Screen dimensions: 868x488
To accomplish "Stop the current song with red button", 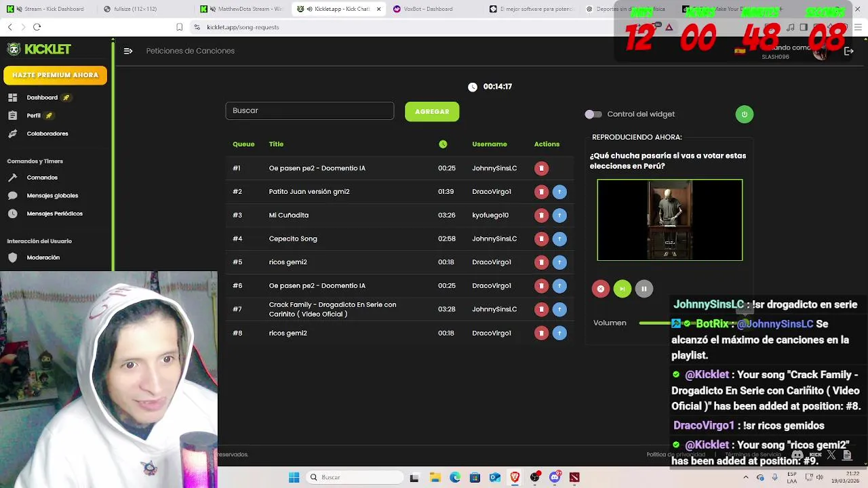I will (600, 289).
